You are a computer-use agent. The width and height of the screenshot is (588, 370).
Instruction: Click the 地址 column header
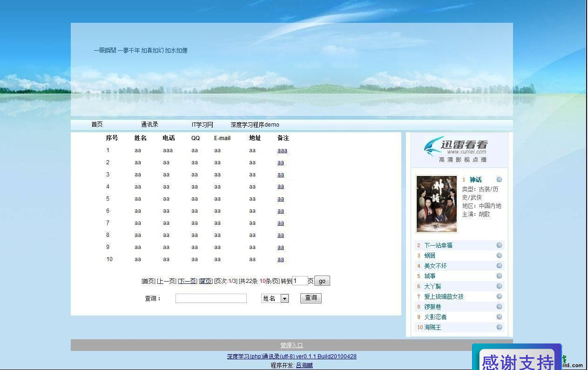click(255, 138)
